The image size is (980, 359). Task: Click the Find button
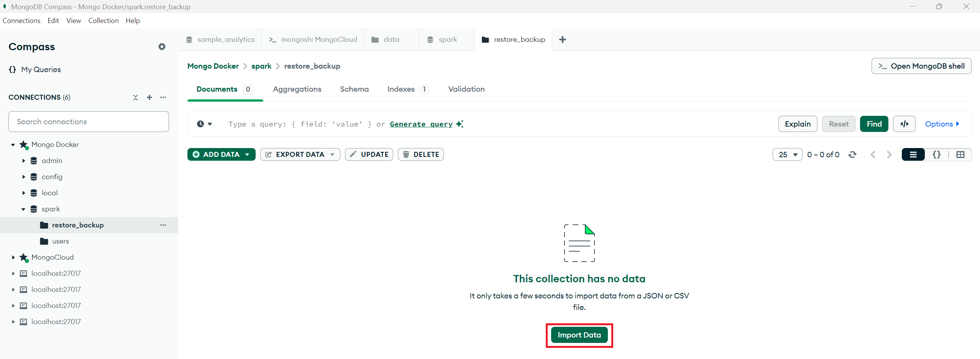(x=874, y=124)
